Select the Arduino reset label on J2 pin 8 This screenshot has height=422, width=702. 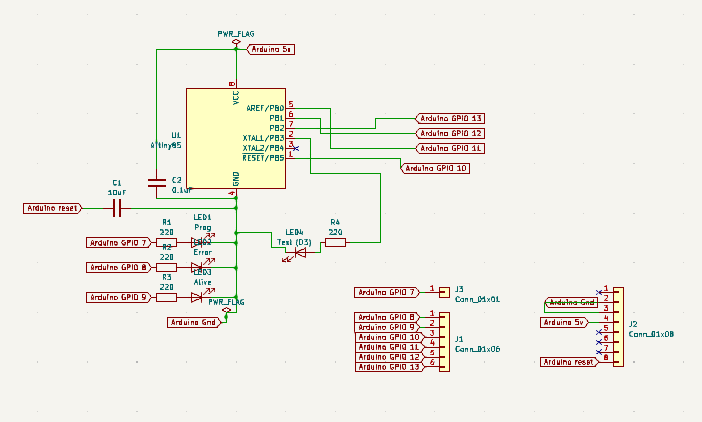569,362
